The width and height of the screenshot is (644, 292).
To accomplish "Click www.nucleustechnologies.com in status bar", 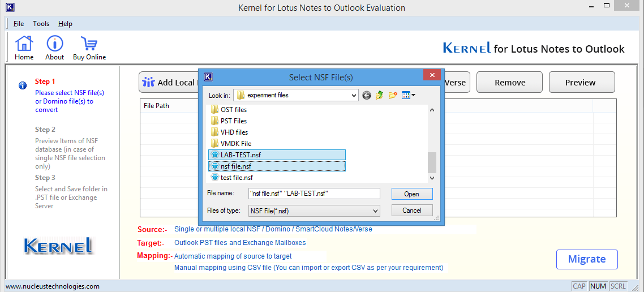I will coord(53,286).
